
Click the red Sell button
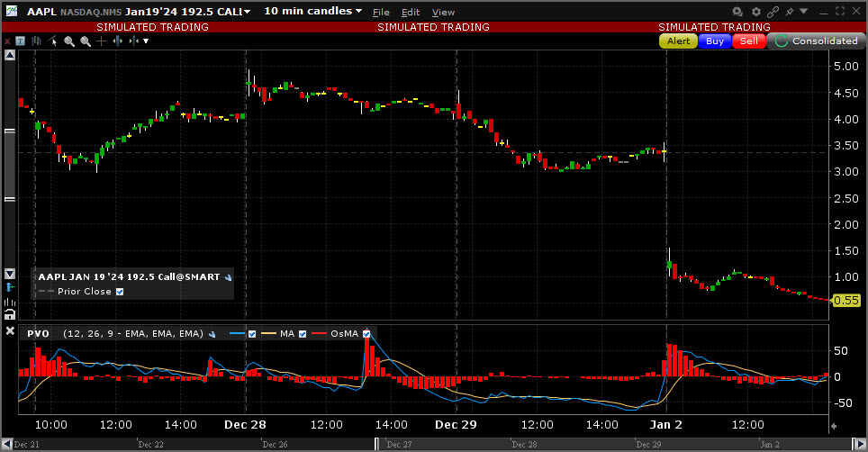tap(748, 41)
